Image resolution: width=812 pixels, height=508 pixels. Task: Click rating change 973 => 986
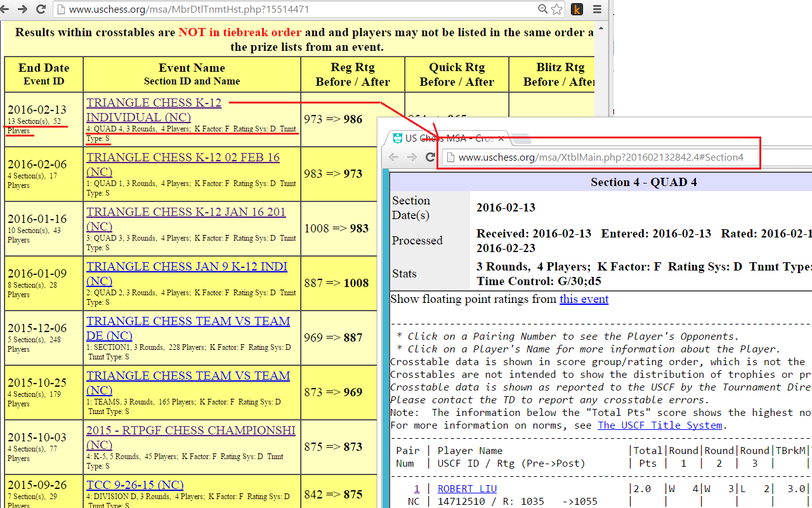(334, 119)
